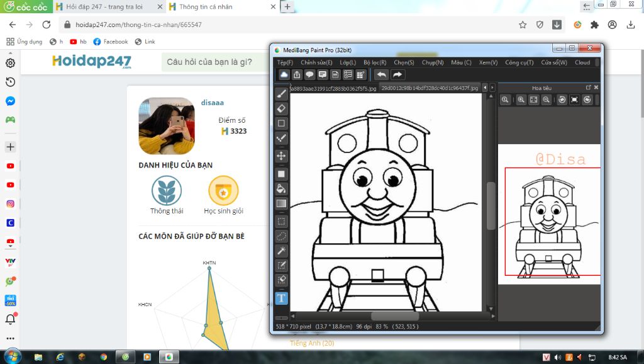Choose the Select Pen tool
The height and width of the screenshot is (364, 644).
[281, 265]
